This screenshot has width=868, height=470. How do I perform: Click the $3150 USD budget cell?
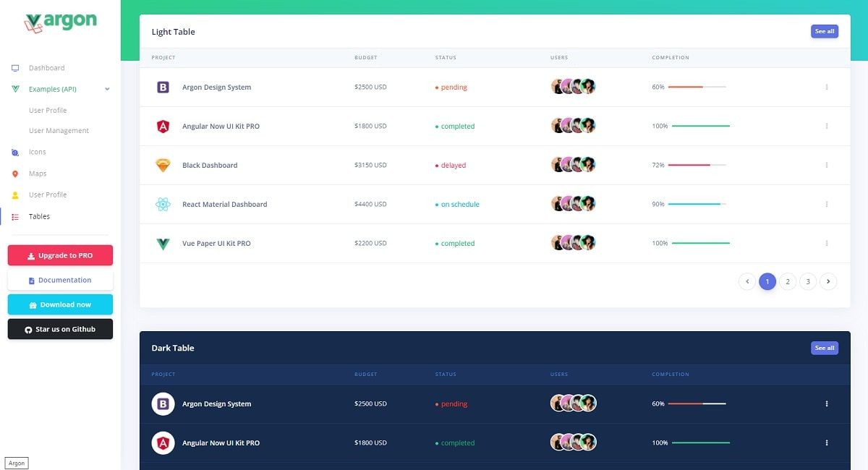[x=370, y=166]
